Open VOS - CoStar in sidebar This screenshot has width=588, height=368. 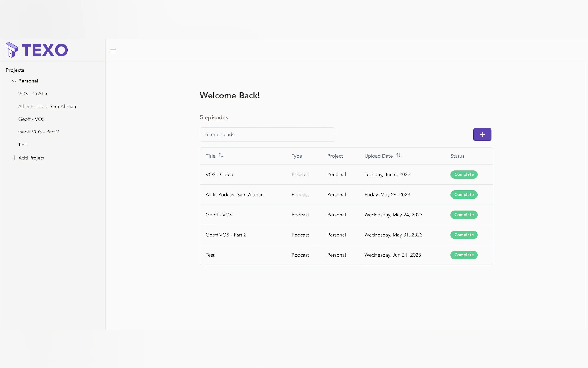(33, 94)
